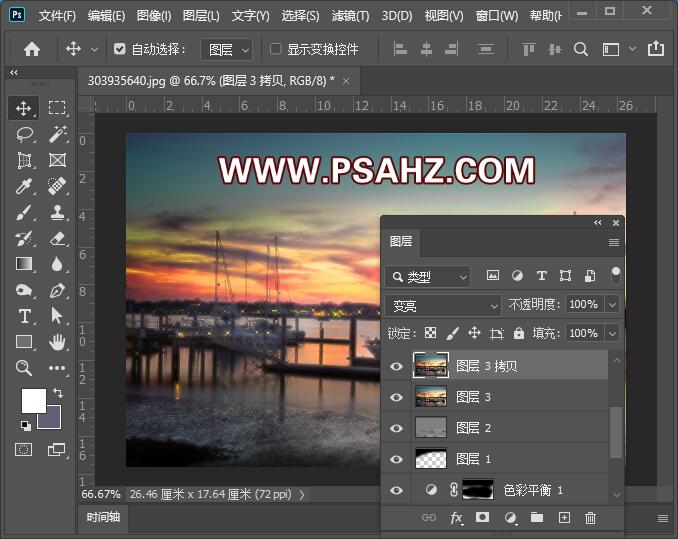Image resolution: width=678 pixels, height=539 pixels.
Task: Swap foreground and background colors
Action: 58,393
